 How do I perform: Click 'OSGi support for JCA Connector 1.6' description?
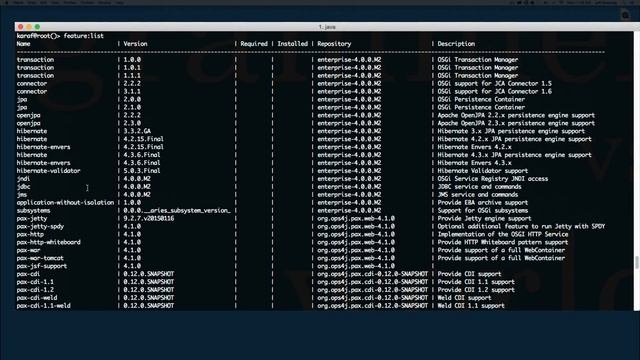(x=495, y=91)
